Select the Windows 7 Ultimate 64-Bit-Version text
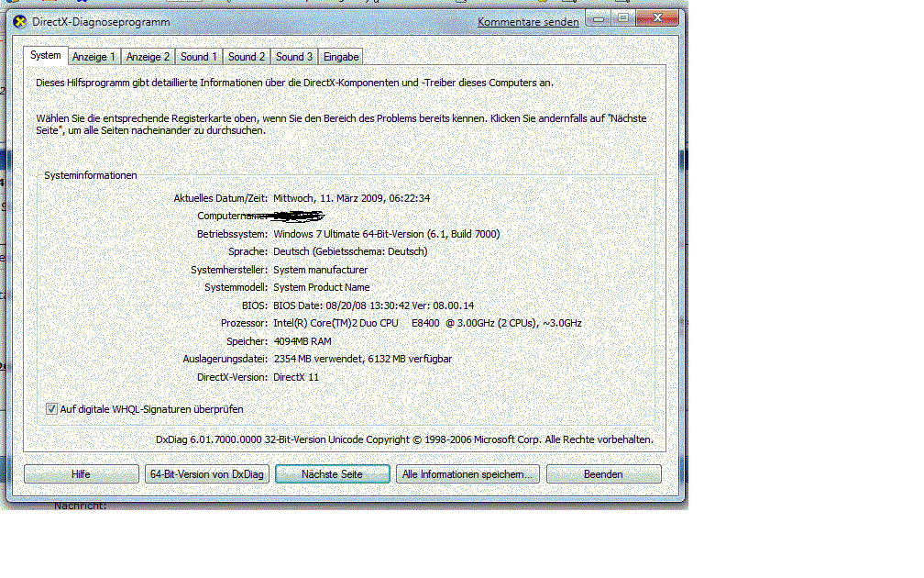The width and height of the screenshot is (924, 578). point(387,234)
